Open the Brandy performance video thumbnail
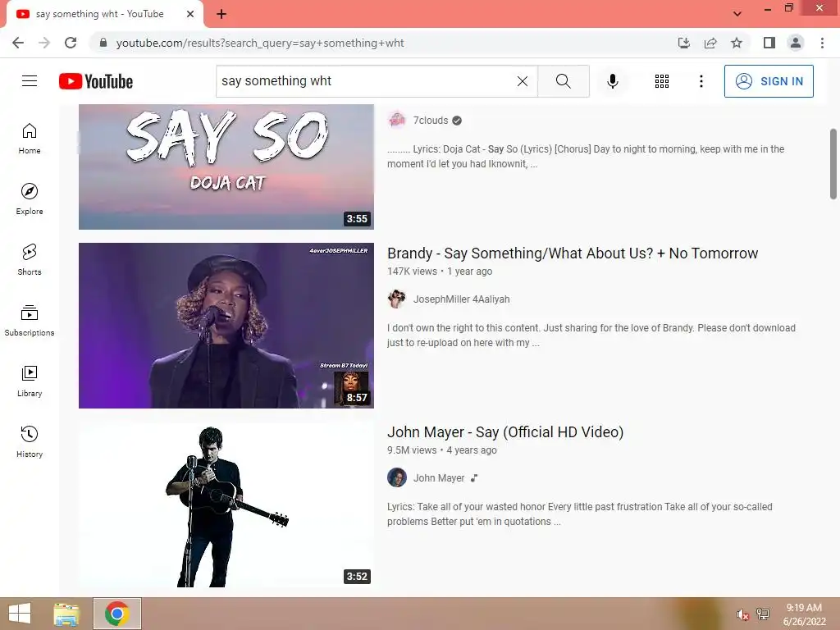Screen dimensions: 840x630 pyautogui.click(x=226, y=325)
